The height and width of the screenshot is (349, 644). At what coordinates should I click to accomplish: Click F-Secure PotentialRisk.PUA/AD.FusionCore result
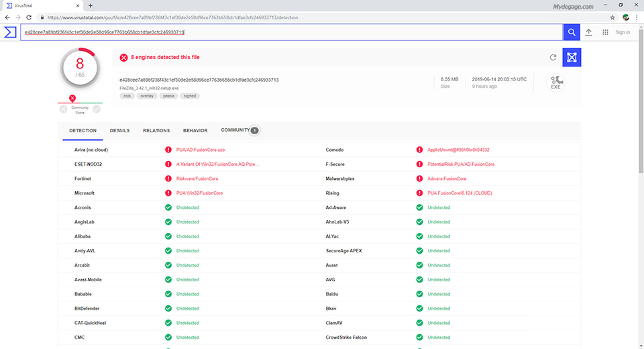pos(461,164)
